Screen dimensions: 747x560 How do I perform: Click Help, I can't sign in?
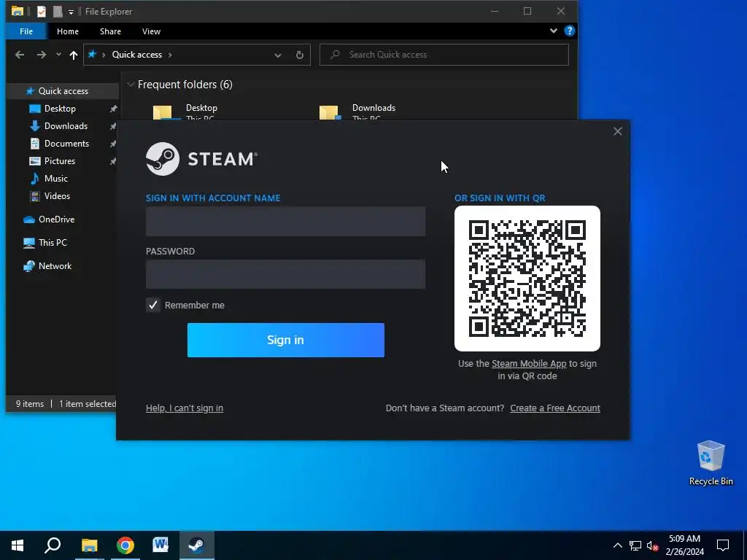pyautogui.click(x=185, y=408)
